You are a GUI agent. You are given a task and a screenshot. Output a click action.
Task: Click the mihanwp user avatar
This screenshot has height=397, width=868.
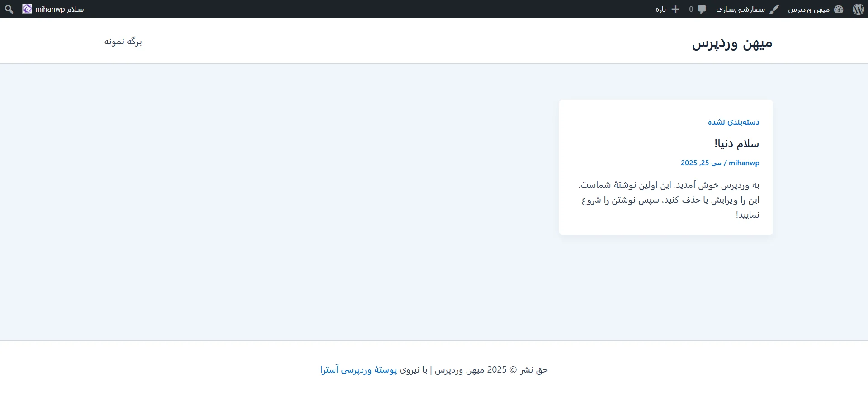27,9
